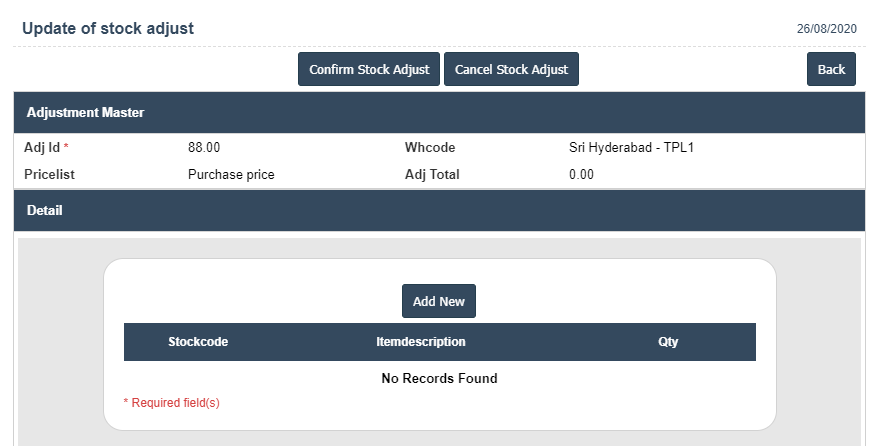877x446 pixels.
Task: Select the Adj Id value 88.00
Action: coord(204,148)
